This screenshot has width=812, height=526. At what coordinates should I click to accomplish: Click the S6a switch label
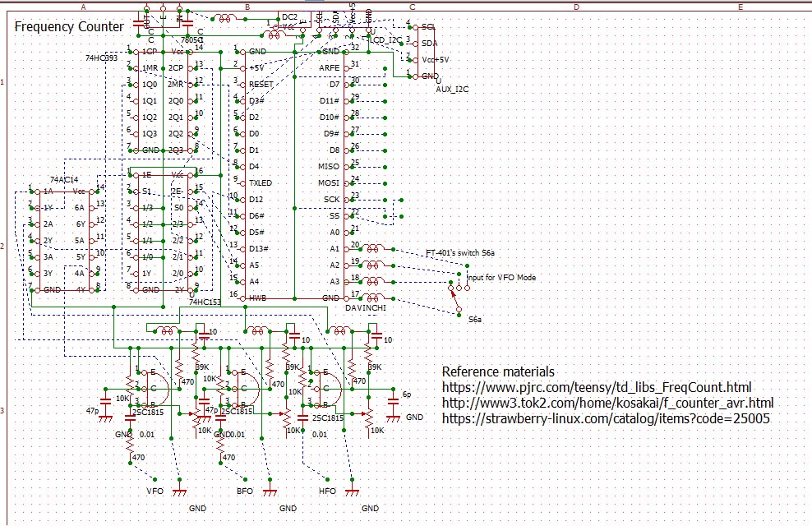(474, 318)
